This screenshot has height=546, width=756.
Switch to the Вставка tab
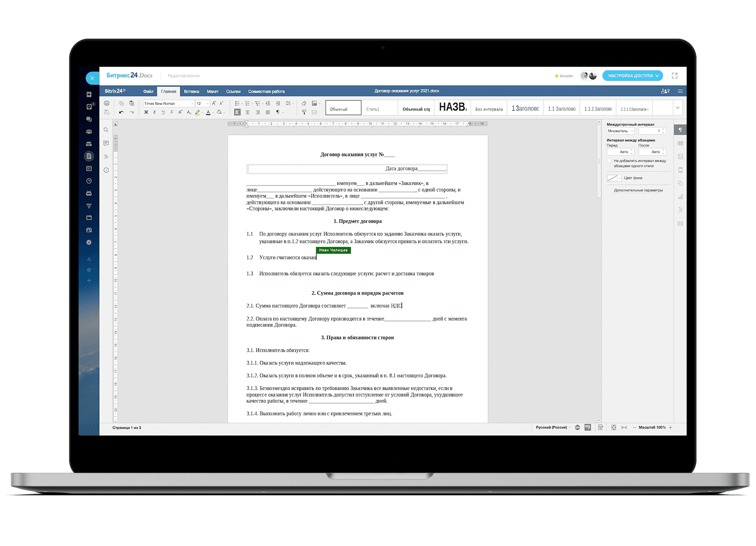tap(192, 91)
